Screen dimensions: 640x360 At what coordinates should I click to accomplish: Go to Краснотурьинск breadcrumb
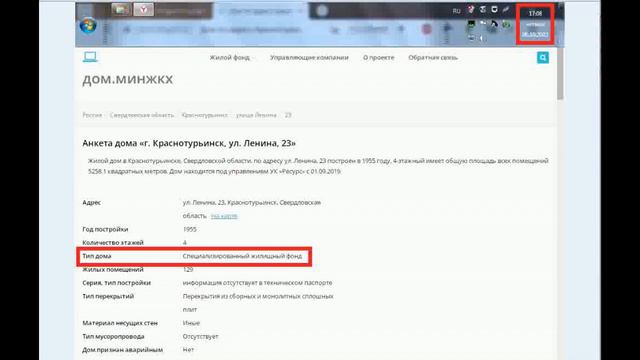204,115
